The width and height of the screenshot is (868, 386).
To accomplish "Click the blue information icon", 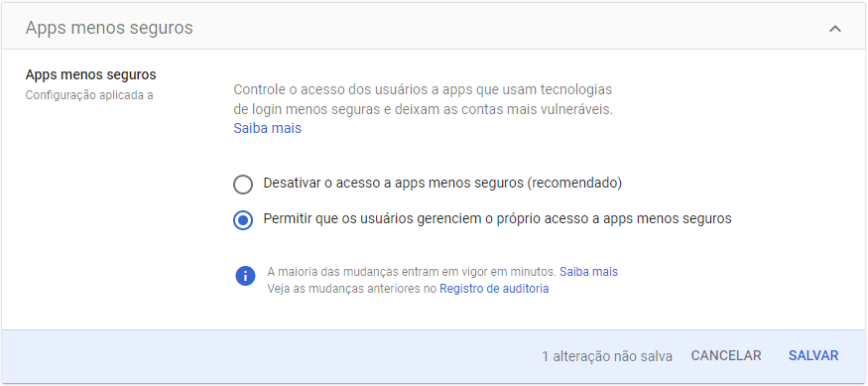I will tap(245, 276).
